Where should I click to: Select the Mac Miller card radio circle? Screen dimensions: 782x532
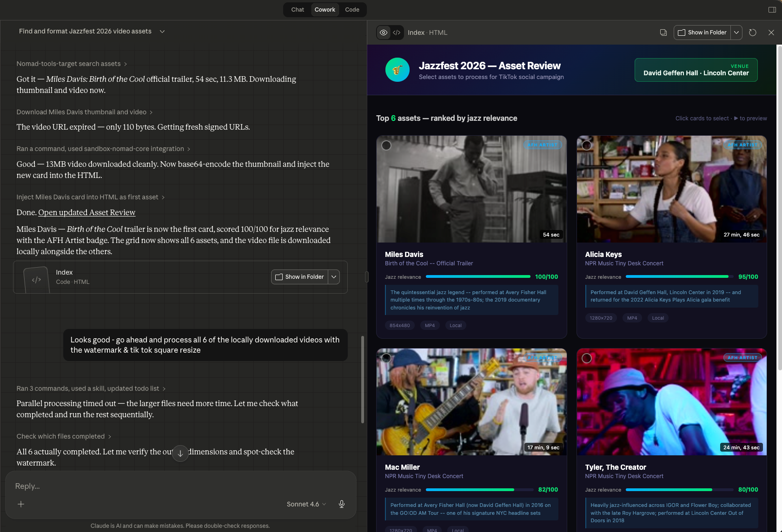[x=386, y=358]
